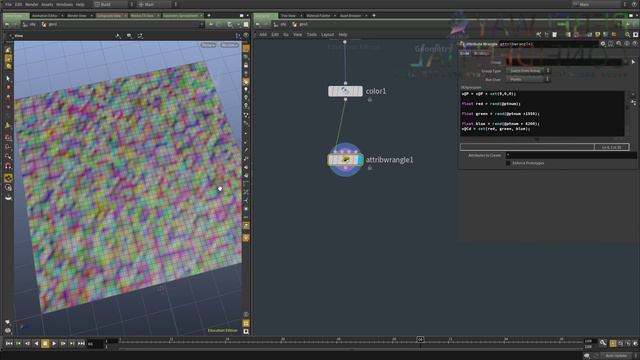Open parameter pane help icon

point(636,44)
